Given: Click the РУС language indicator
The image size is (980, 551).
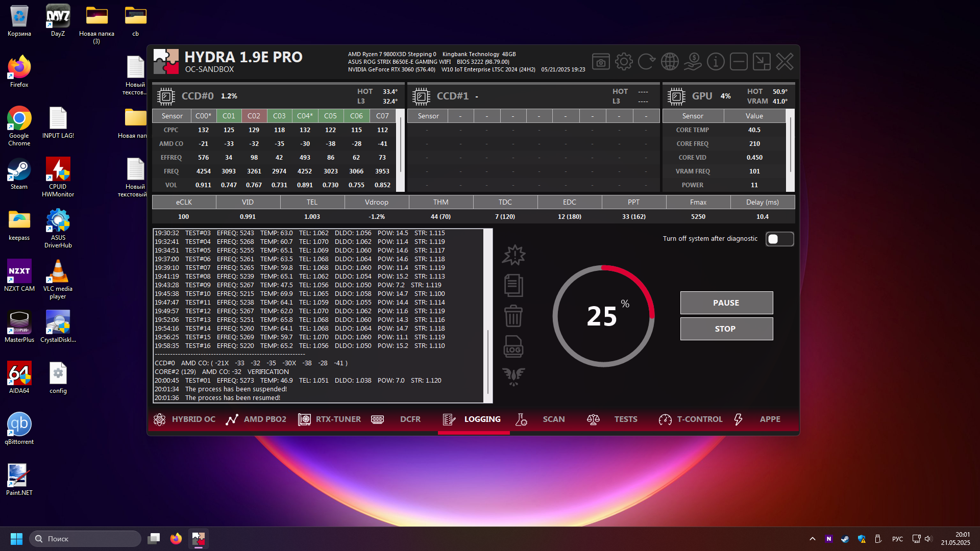Looking at the screenshot, I should (897, 539).
